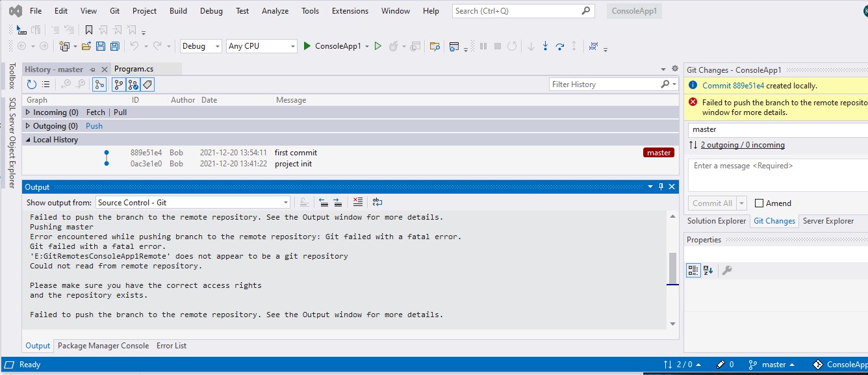Refresh the Git history view
This screenshot has height=375, width=868.
coord(32,84)
